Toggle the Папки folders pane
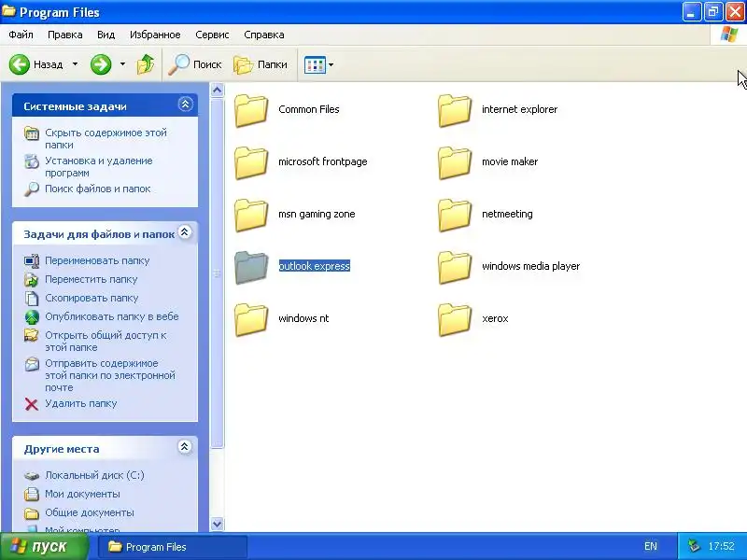Screen dimensions: 747x560 (x=261, y=64)
